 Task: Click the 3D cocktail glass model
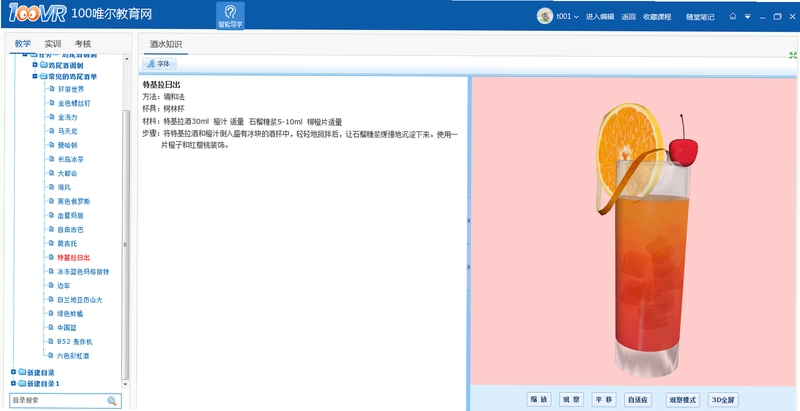tap(648, 240)
